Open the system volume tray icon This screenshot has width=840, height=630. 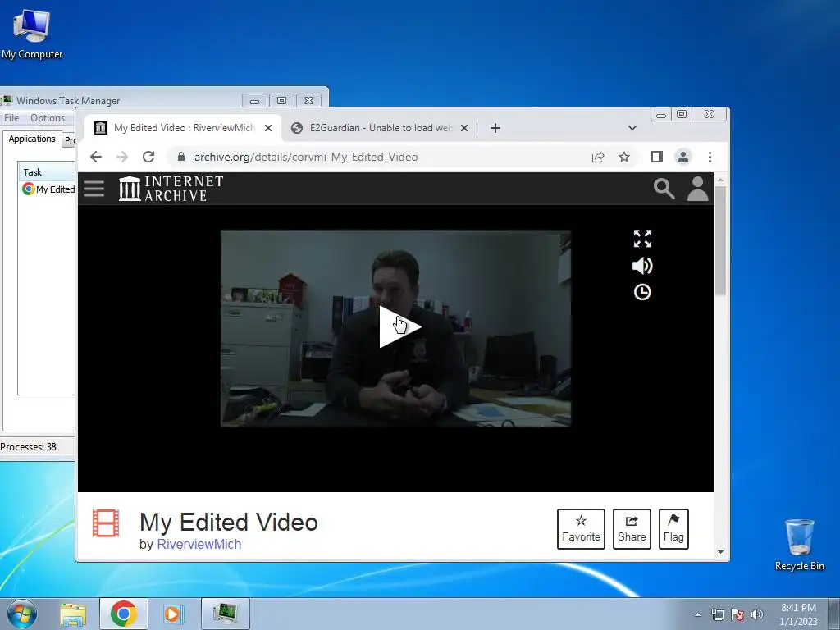757,614
